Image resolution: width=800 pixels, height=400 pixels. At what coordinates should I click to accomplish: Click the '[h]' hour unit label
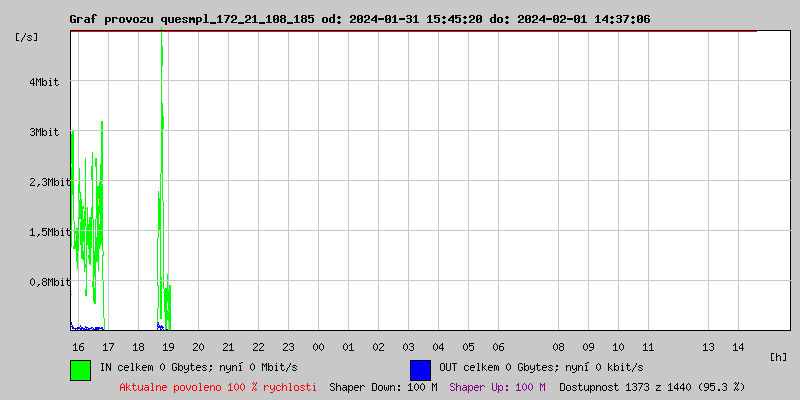(x=778, y=357)
